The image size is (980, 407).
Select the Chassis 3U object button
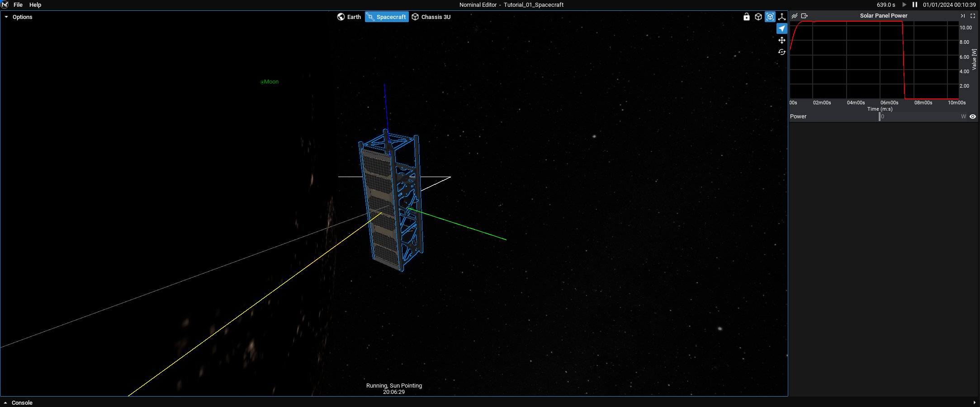431,17
